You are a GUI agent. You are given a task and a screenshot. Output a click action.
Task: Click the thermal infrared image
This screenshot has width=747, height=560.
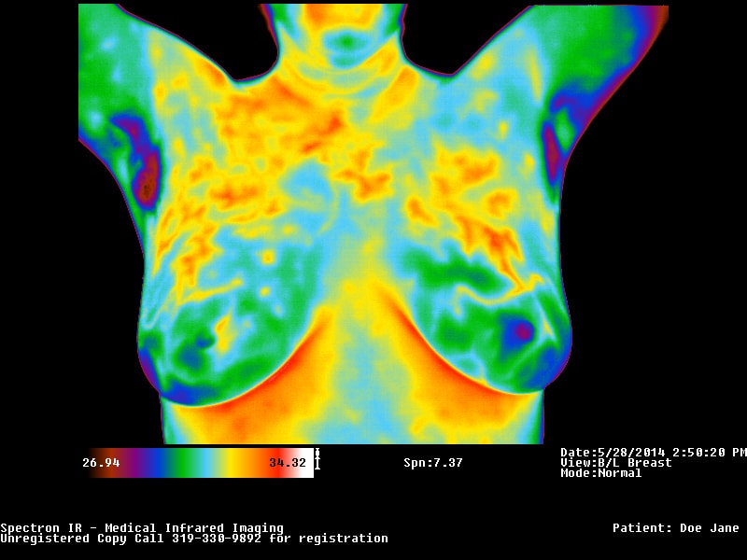pyautogui.click(x=373, y=224)
